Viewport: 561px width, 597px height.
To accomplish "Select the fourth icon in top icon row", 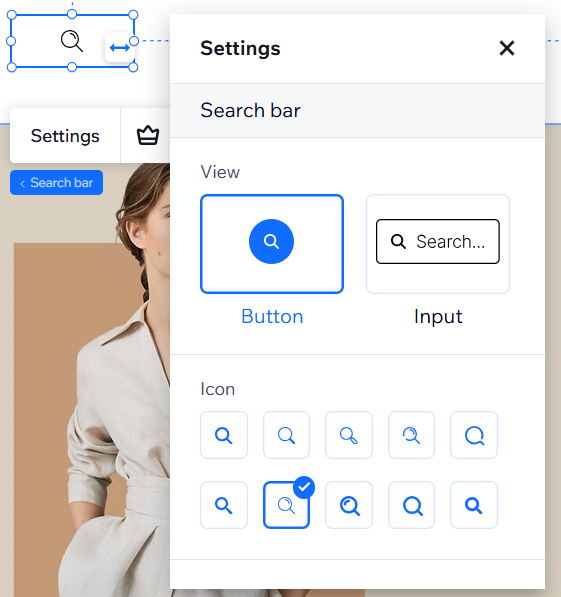I will (x=411, y=435).
